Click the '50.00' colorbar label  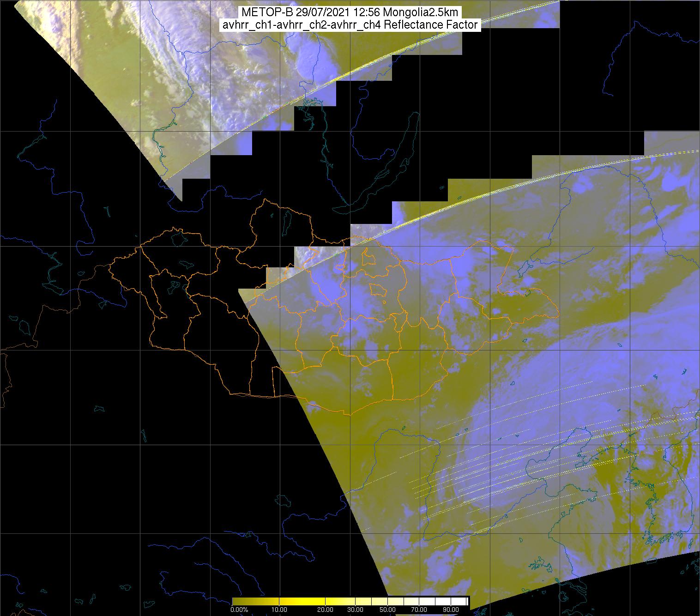[387, 610]
